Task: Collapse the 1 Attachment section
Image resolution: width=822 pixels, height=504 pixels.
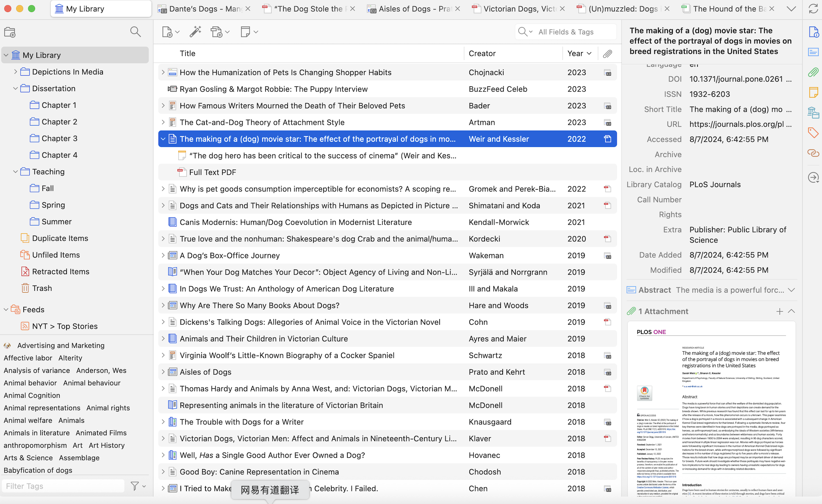Action: 792,311
